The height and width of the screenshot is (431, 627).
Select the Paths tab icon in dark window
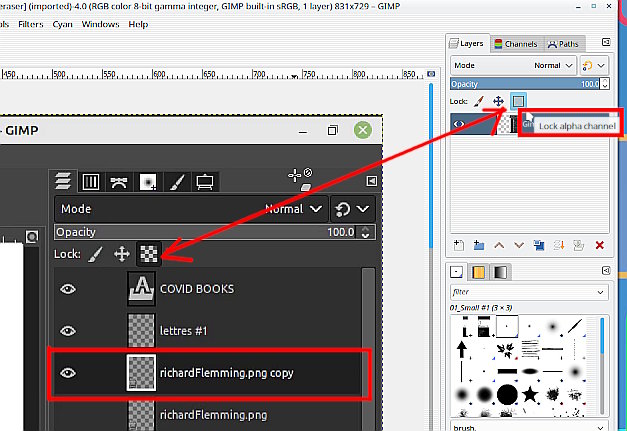pos(119,182)
